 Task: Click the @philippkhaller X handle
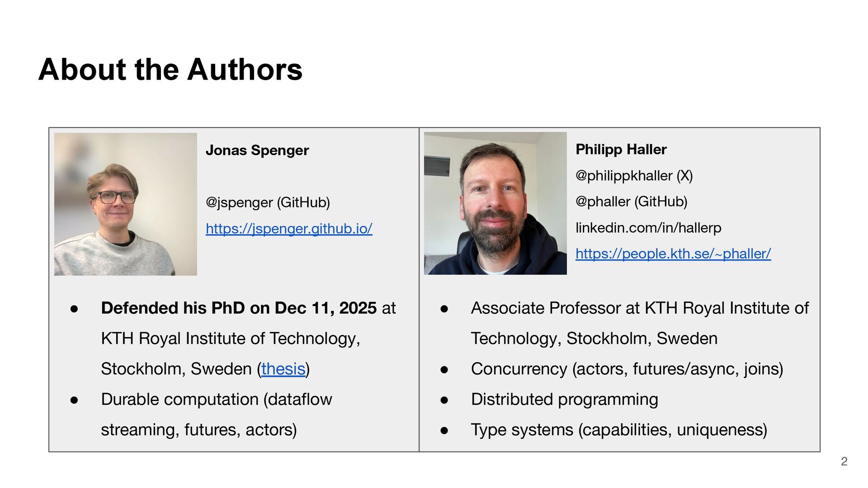634,175
